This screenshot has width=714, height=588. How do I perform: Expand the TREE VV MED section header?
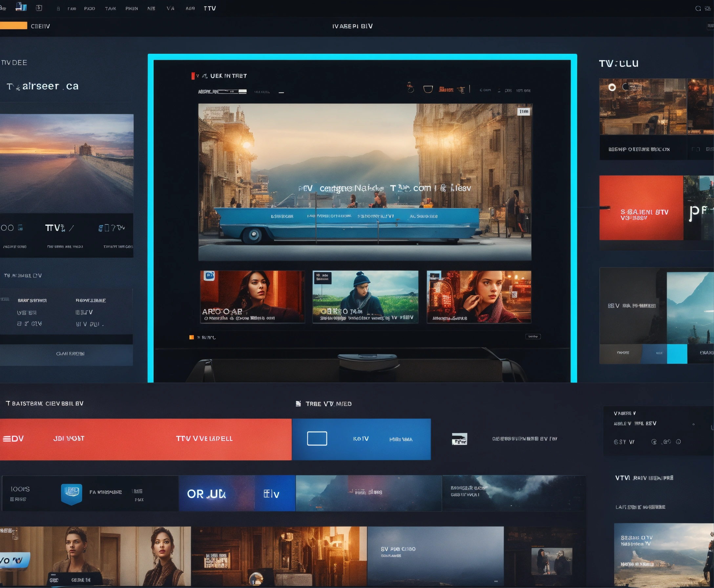328,404
